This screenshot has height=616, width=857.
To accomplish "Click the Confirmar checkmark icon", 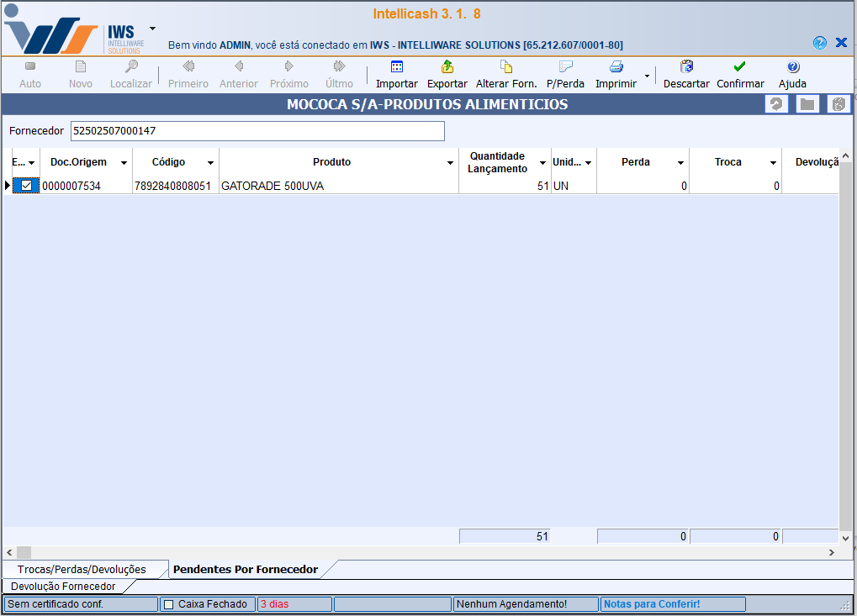I will (739, 67).
